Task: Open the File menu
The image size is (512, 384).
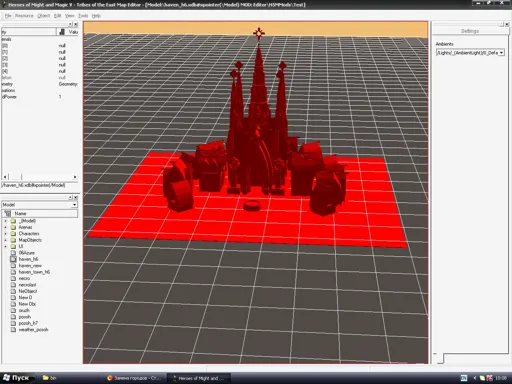Action: click(8, 16)
